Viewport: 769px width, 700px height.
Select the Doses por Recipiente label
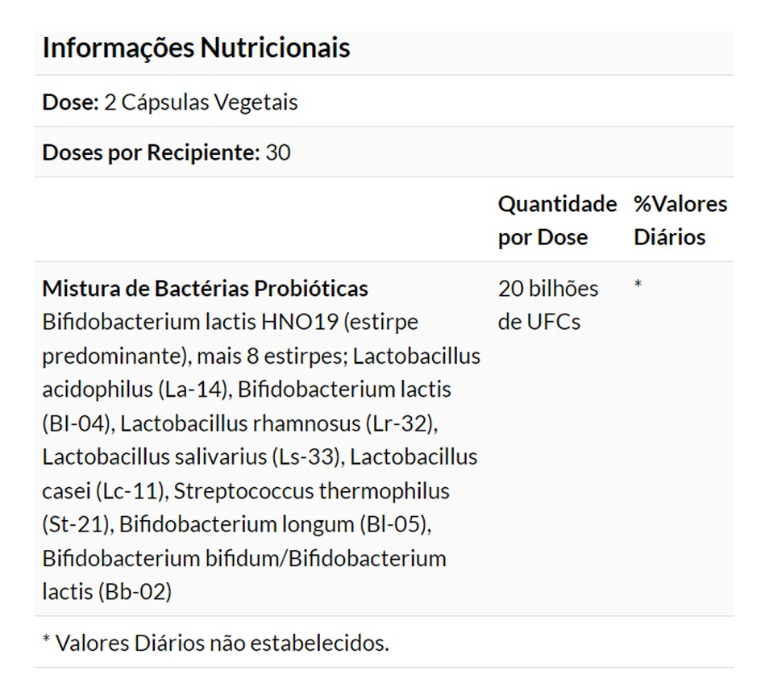[151, 152]
